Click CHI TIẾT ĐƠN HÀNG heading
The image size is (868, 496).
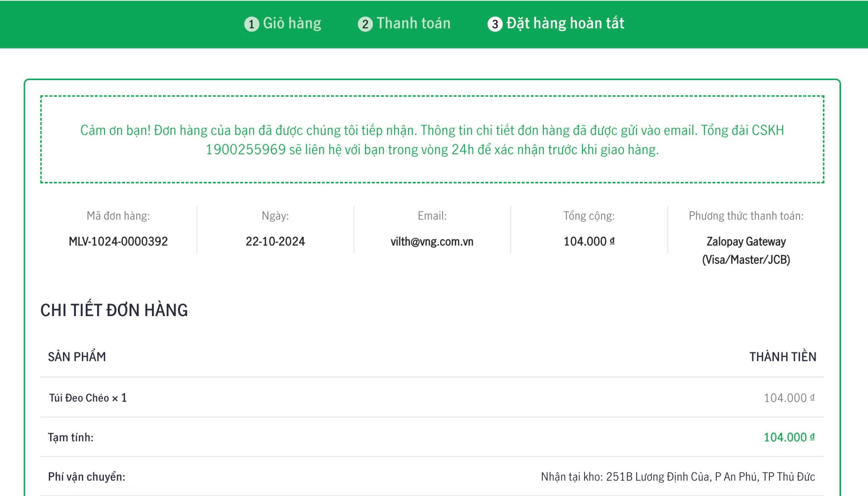[x=114, y=310]
